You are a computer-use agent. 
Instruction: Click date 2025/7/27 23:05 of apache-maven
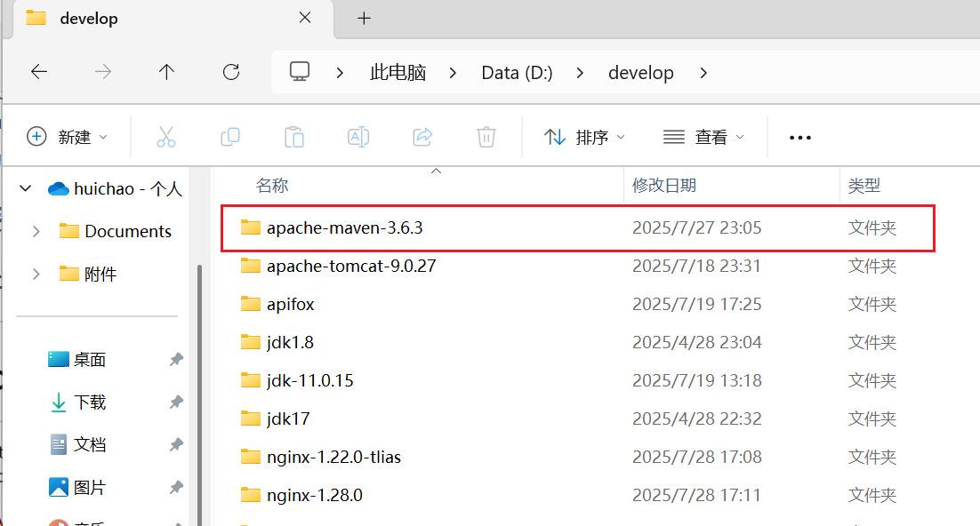pos(696,228)
